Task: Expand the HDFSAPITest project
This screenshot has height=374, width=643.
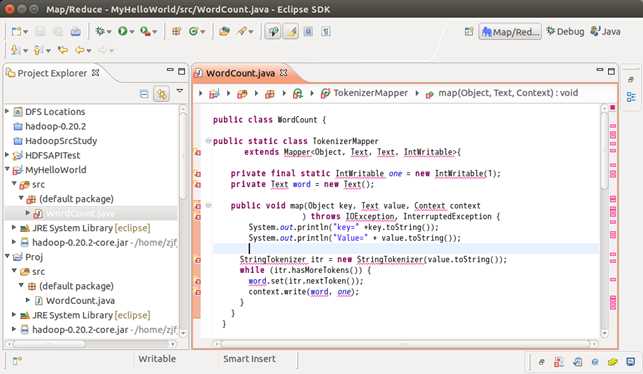Action: (7, 155)
